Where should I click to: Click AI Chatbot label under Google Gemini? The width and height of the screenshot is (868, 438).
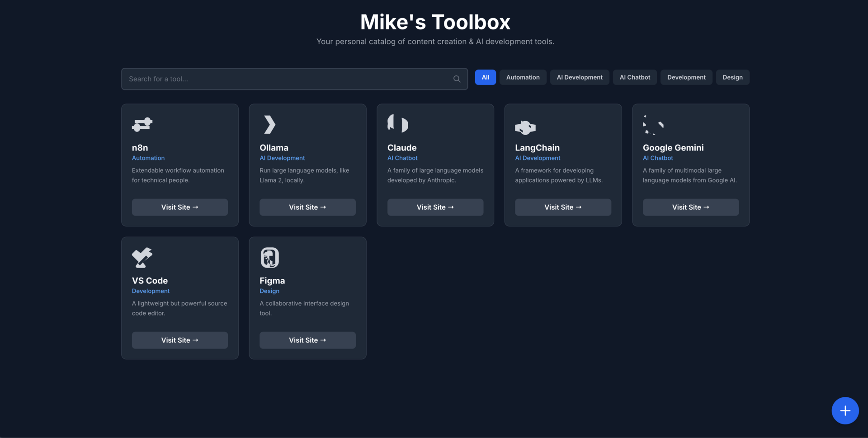658,158
